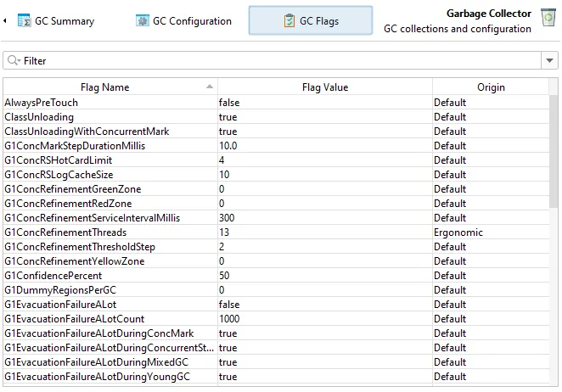
Task: Select the G1EvacuationFailureALotCount flag
Action: [x=74, y=319]
